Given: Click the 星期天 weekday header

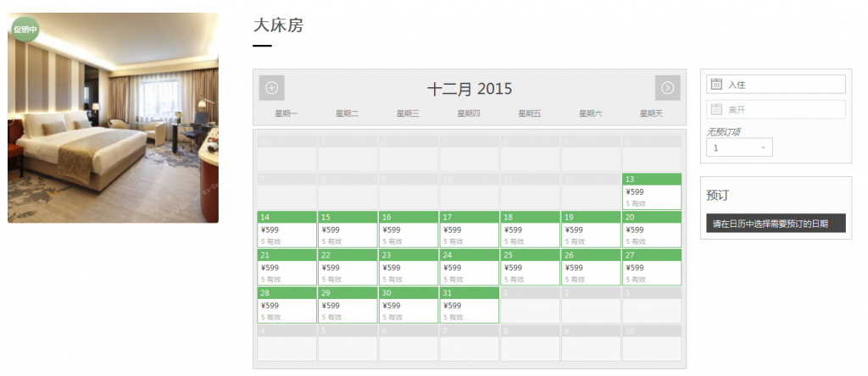Looking at the screenshot, I should pyautogui.click(x=652, y=113).
